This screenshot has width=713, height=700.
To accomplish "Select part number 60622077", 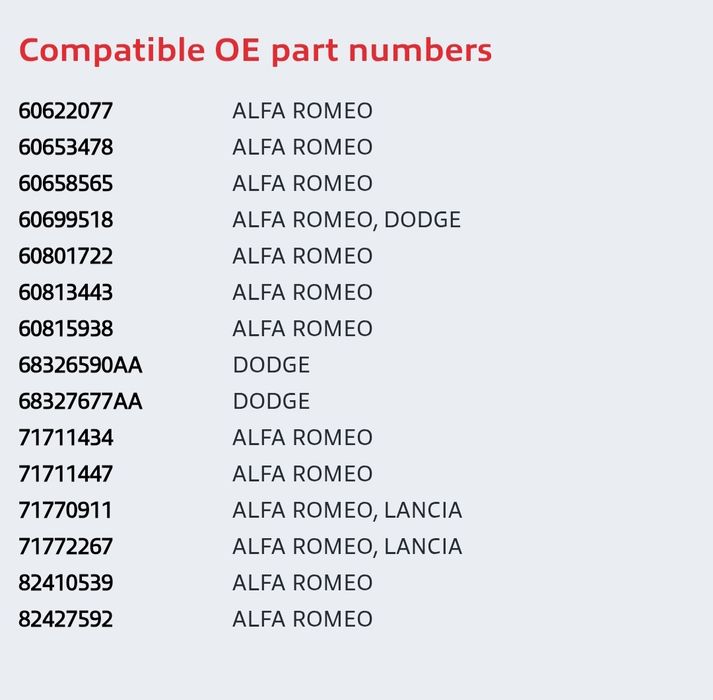I will [x=65, y=111].
